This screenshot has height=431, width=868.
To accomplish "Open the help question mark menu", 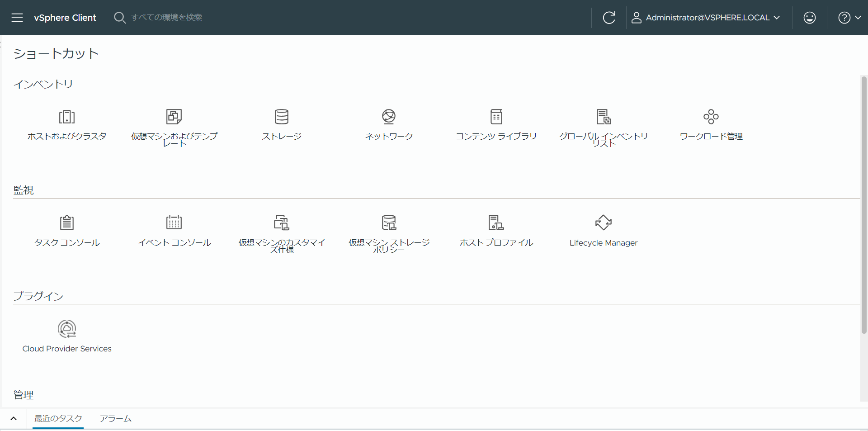I will pyautogui.click(x=849, y=18).
